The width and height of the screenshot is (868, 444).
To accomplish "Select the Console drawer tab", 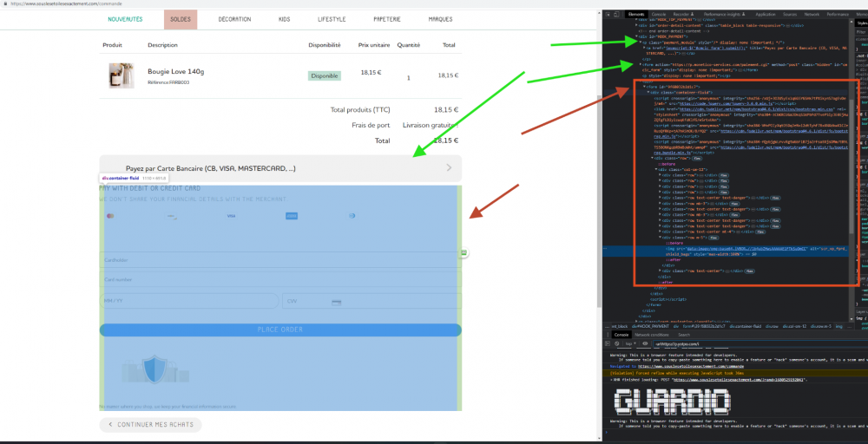I will (x=621, y=335).
